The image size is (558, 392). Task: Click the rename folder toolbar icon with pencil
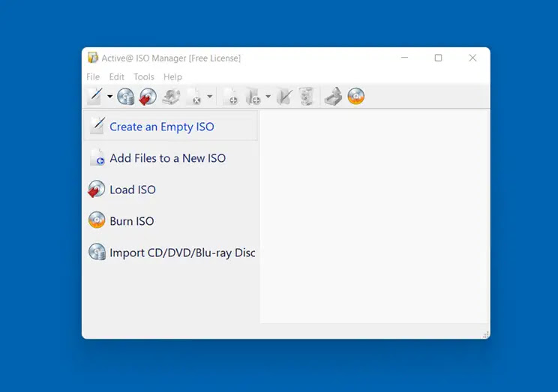284,97
